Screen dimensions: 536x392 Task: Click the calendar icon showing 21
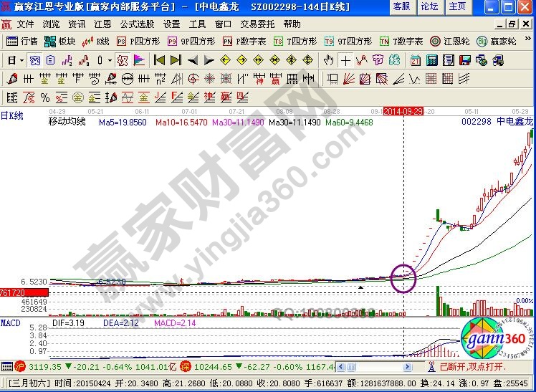(x=415, y=60)
